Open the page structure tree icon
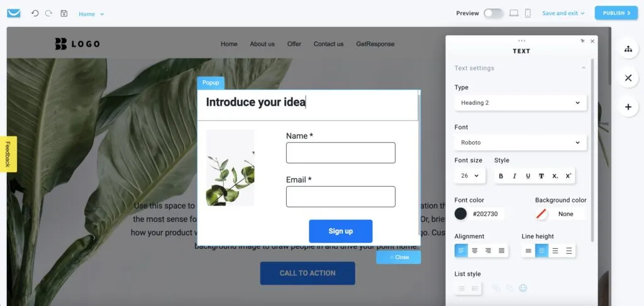Viewport: 644px width, 306px height. point(628,49)
